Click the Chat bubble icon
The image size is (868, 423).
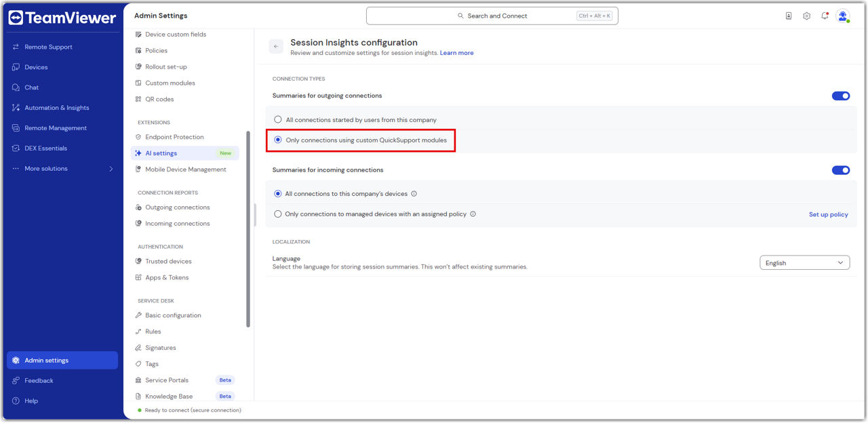tap(16, 87)
